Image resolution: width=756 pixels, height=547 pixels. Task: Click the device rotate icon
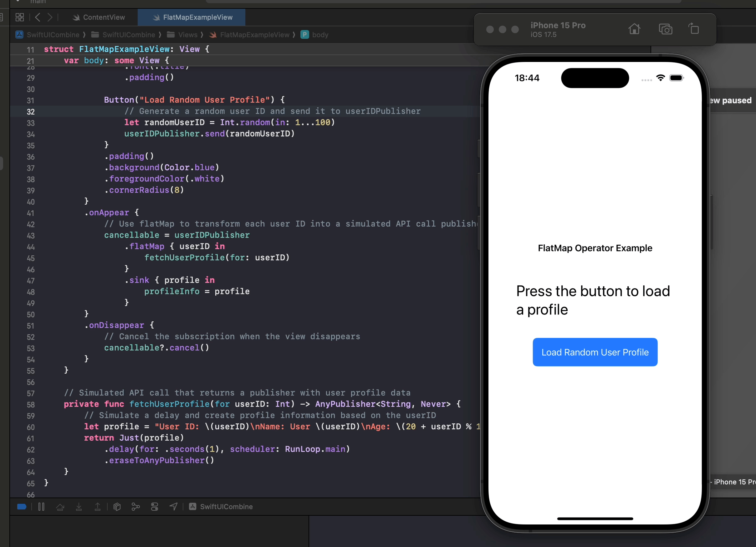click(694, 29)
